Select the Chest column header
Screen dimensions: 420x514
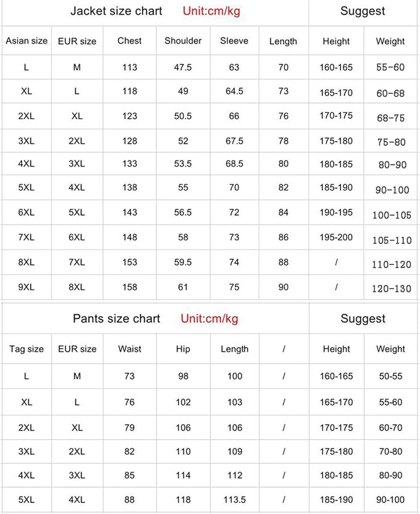click(x=130, y=41)
